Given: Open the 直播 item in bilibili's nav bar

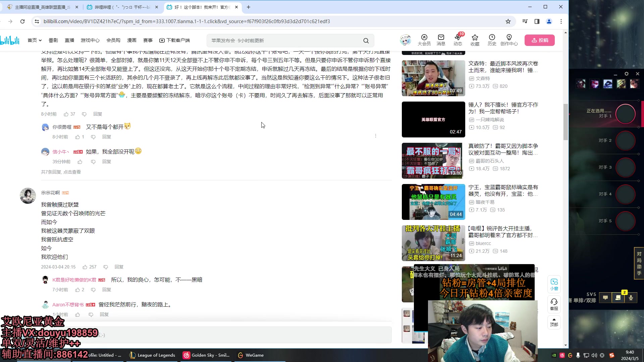Looking at the screenshot, I should [x=69, y=40].
